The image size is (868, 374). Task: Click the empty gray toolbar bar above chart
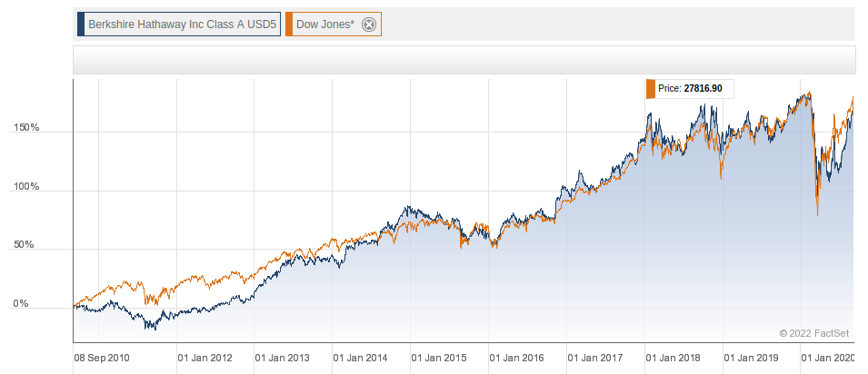coord(464,60)
